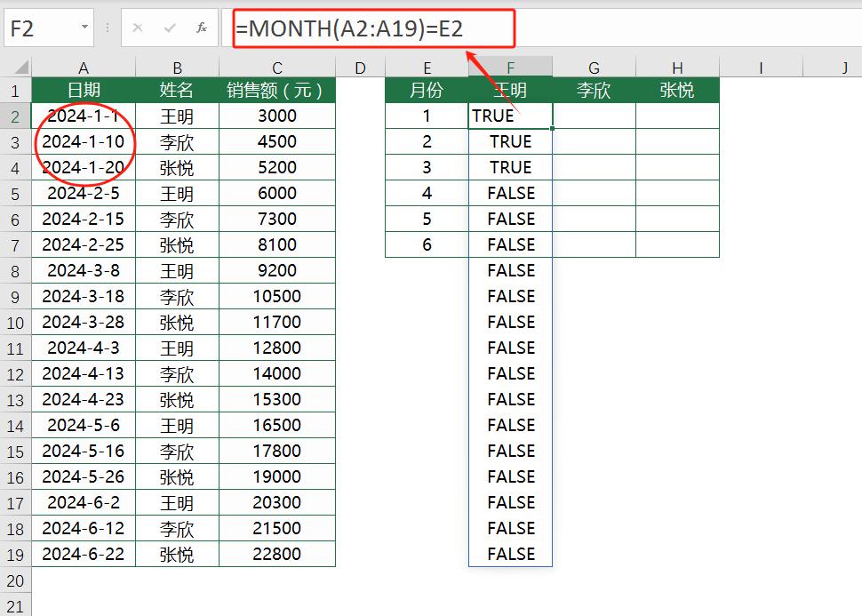Select column B header
This screenshot has width=862, height=616.
(177, 68)
